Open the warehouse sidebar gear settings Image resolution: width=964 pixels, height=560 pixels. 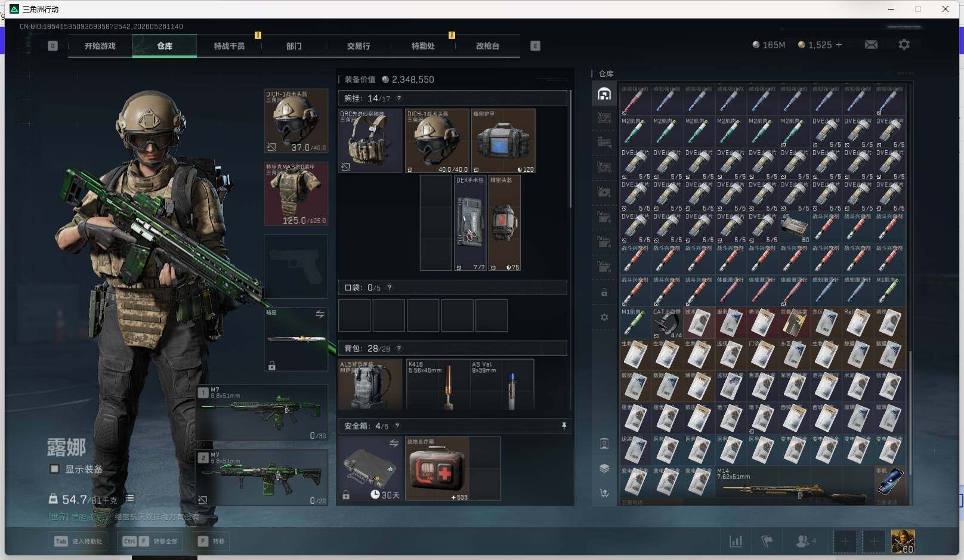coord(604,317)
